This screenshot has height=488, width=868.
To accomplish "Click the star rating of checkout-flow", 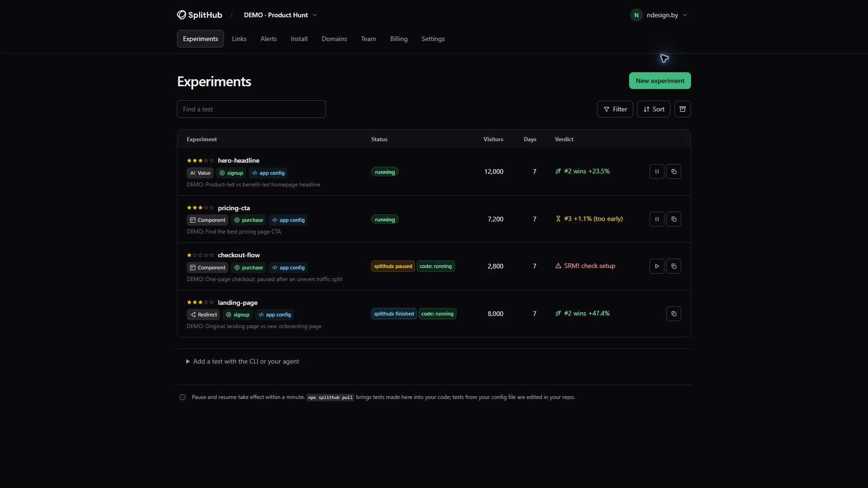I will pos(200,255).
